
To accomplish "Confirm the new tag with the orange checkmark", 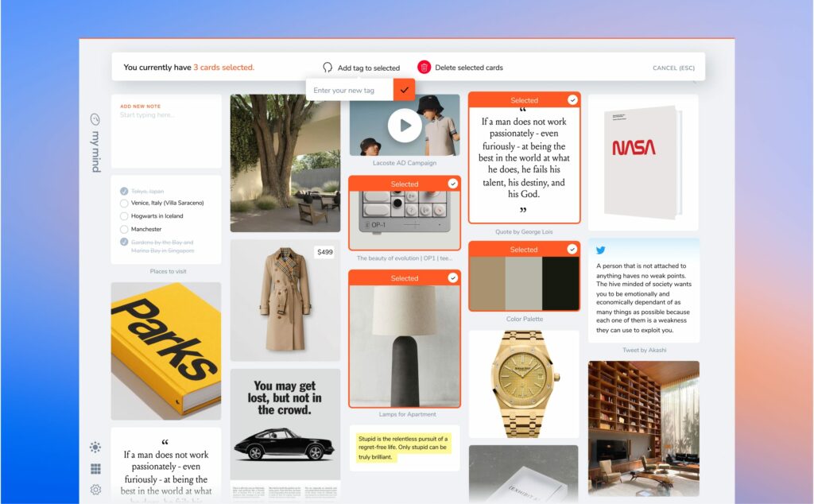I will tap(405, 90).
